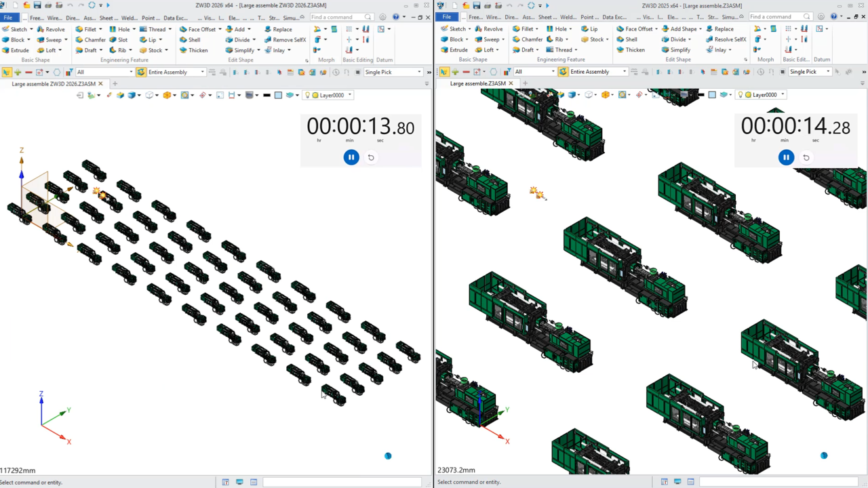
Task: Select Remove SelfX in the ZW3D 2026 ribbon
Action: (x=285, y=40)
